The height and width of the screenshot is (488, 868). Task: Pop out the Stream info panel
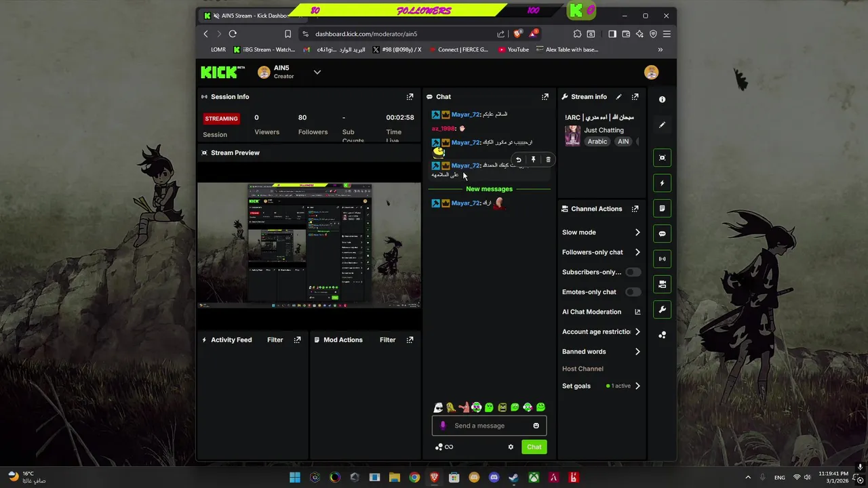635,97
